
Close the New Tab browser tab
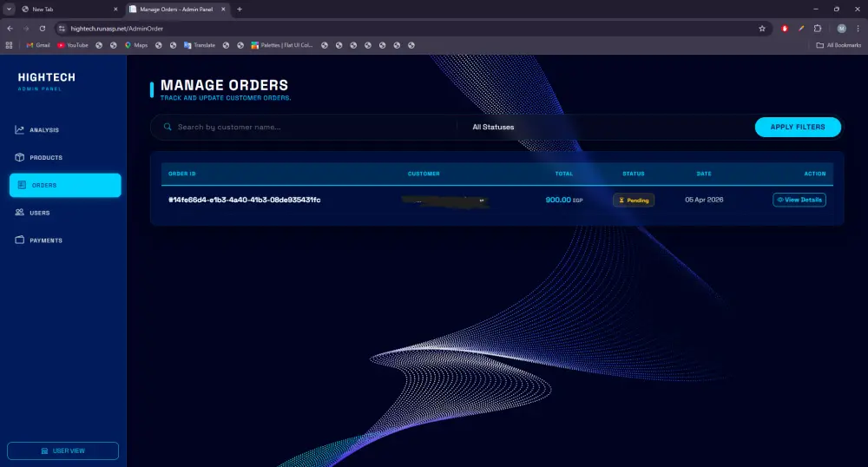[115, 10]
